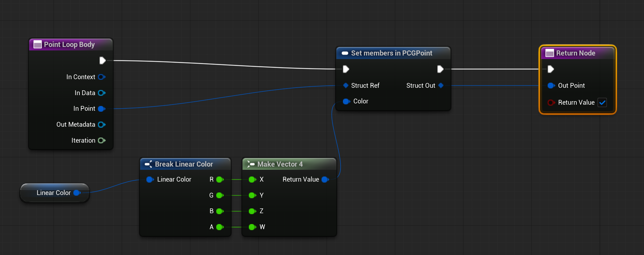The image size is (644, 255).
Task: Click the Point Loop Body execution output pin
Action: click(x=102, y=61)
